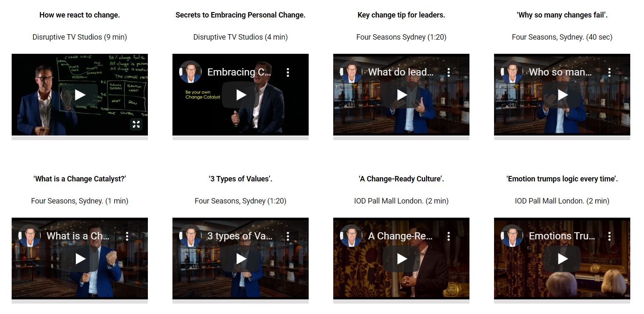Open three-dot menu on 'Emotions Tru...' video

pyautogui.click(x=609, y=236)
